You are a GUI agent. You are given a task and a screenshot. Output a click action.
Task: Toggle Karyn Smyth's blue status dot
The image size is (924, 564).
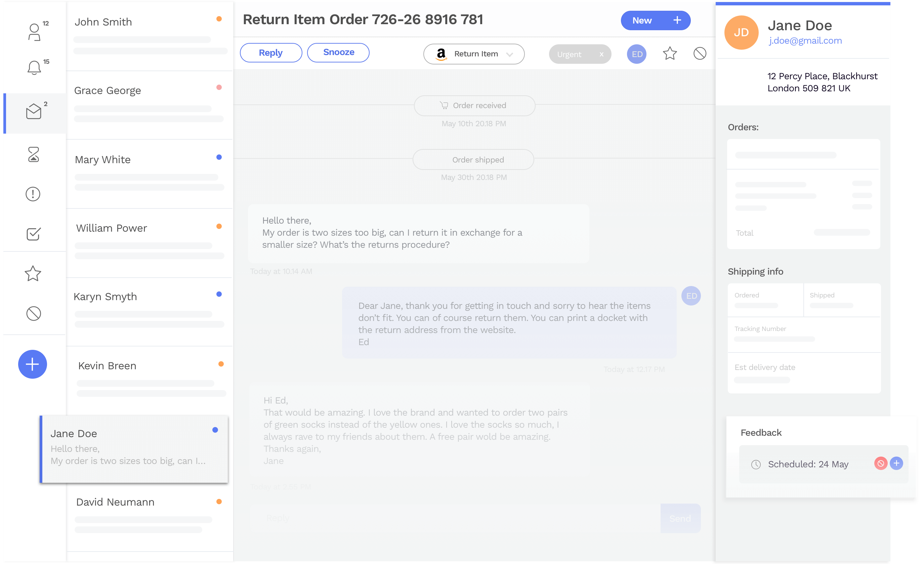coord(219,294)
